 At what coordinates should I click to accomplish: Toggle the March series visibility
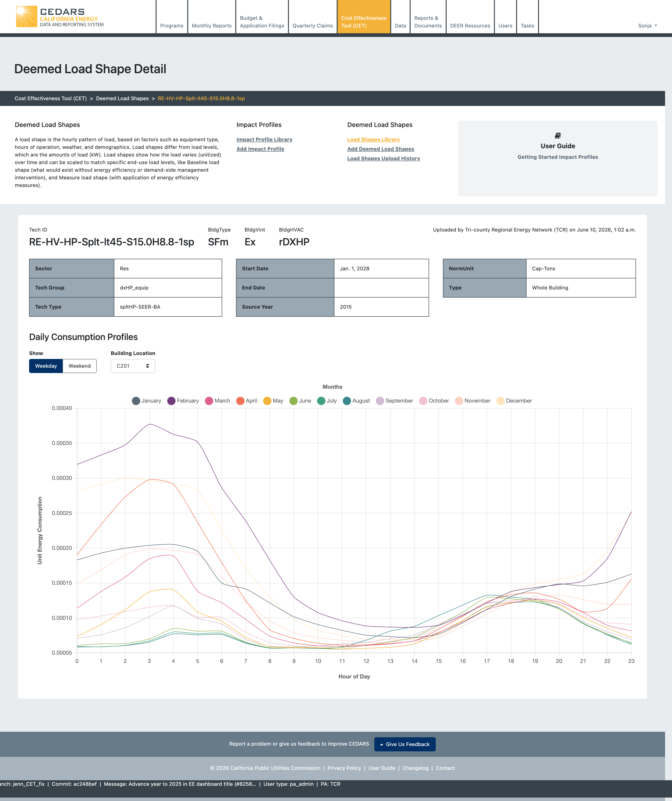209,401
